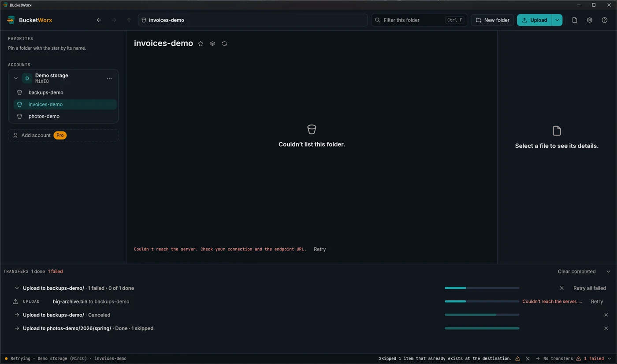The height and width of the screenshot is (364, 617).
Task: Click Clear completed
Action: [577, 272]
